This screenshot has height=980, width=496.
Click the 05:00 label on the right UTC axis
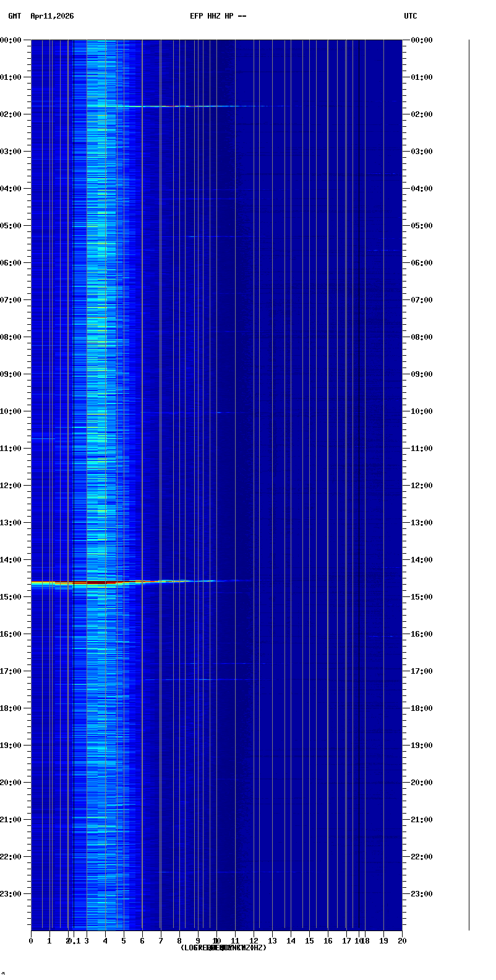[422, 226]
